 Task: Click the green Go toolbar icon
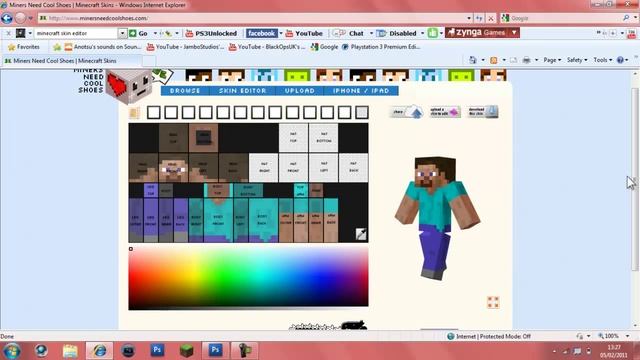point(138,33)
